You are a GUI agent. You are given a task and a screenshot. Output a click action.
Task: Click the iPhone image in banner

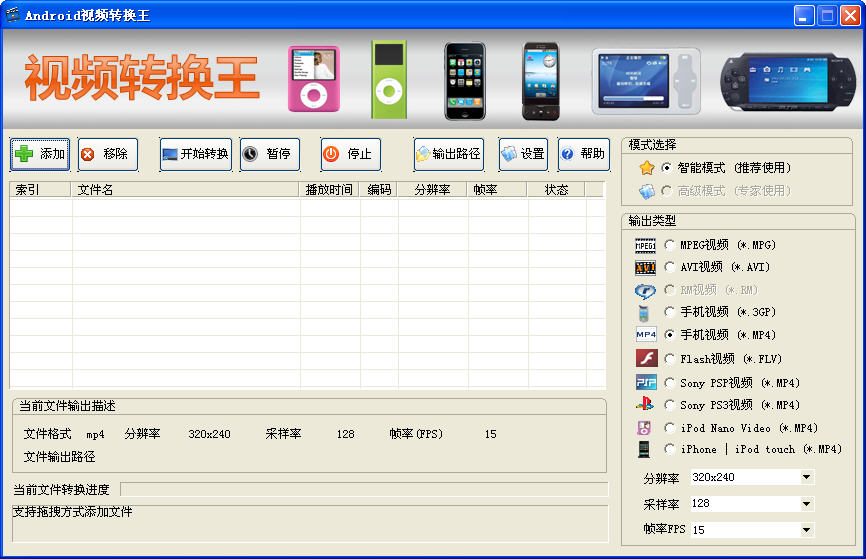coord(465,81)
